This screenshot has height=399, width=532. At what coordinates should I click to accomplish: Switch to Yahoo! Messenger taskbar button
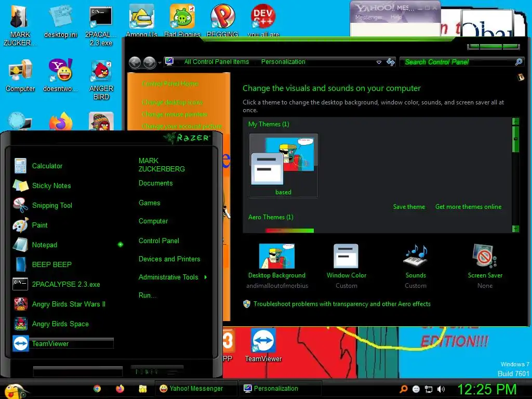tap(196, 389)
